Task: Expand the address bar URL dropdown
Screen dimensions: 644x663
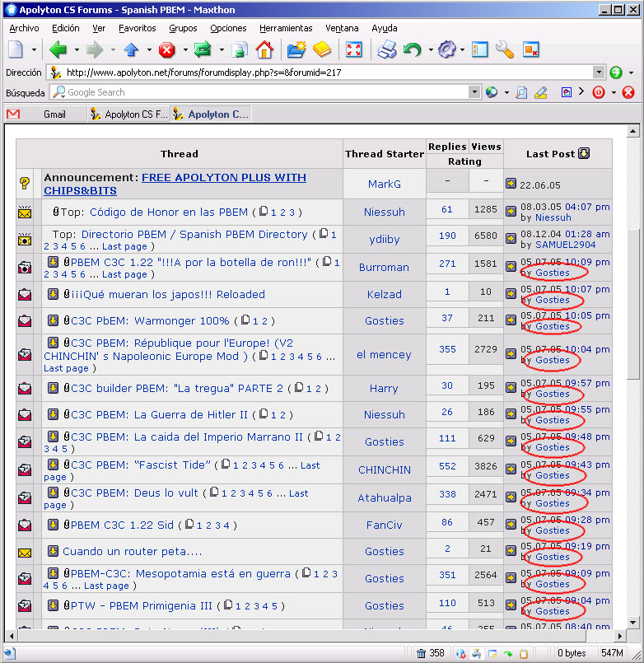Action: (599, 72)
